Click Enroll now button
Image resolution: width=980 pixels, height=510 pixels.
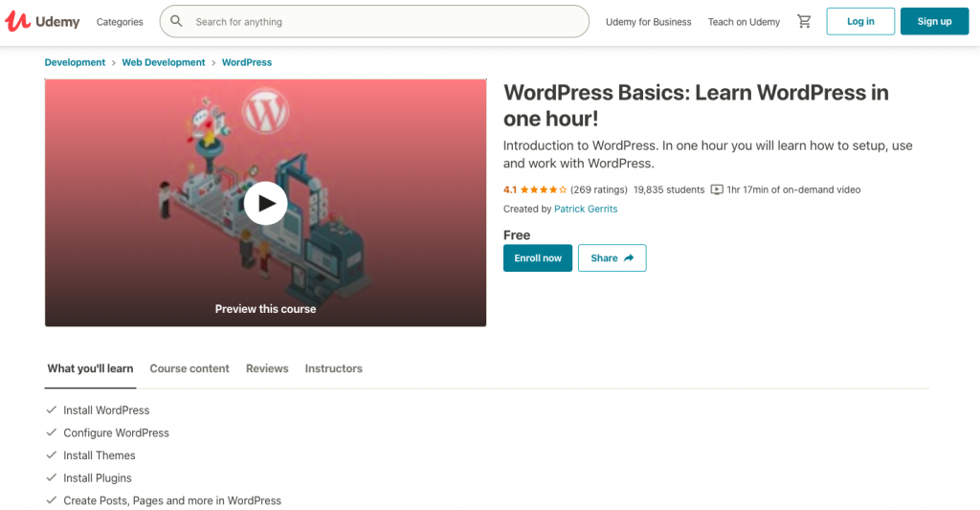pyautogui.click(x=538, y=258)
